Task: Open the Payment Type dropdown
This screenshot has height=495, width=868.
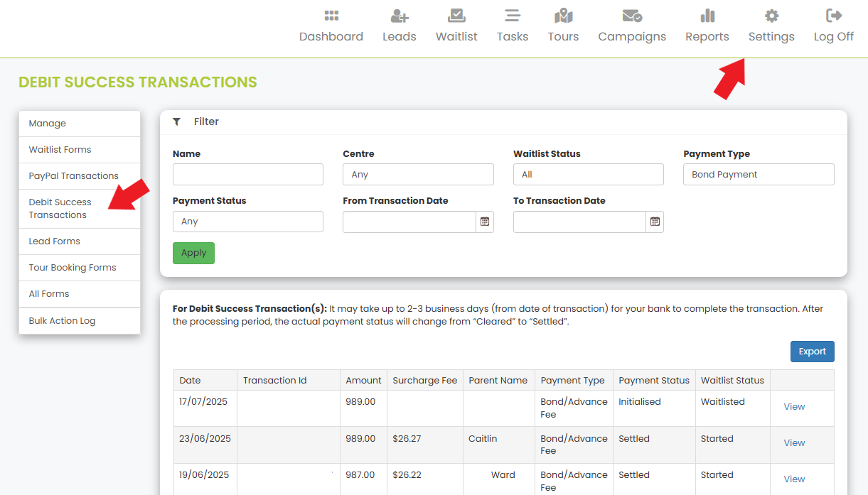Action: tap(758, 174)
